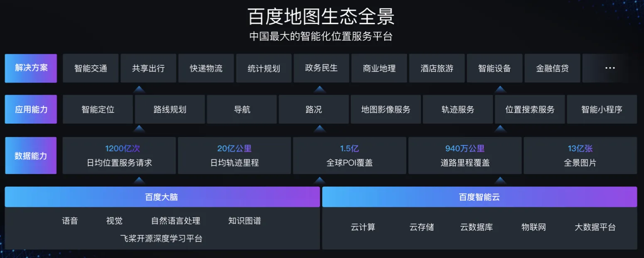Select the 路线规划 capability box

coord(170,110)
